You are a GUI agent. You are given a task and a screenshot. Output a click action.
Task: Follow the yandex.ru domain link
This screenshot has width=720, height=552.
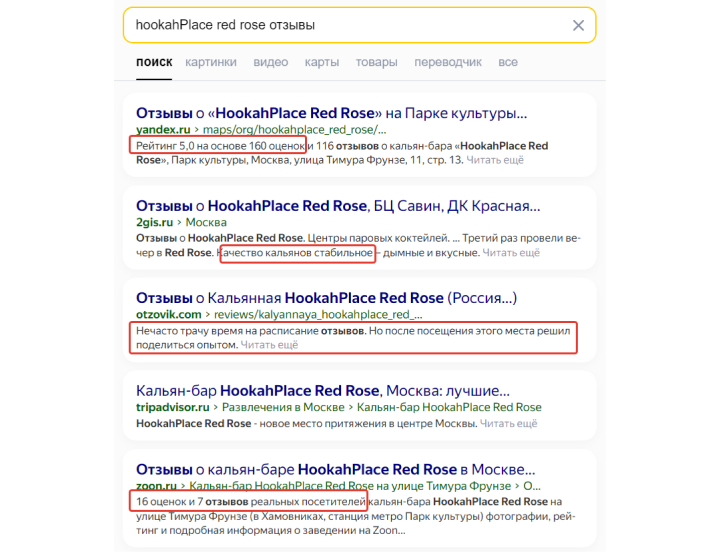point(163,130)
